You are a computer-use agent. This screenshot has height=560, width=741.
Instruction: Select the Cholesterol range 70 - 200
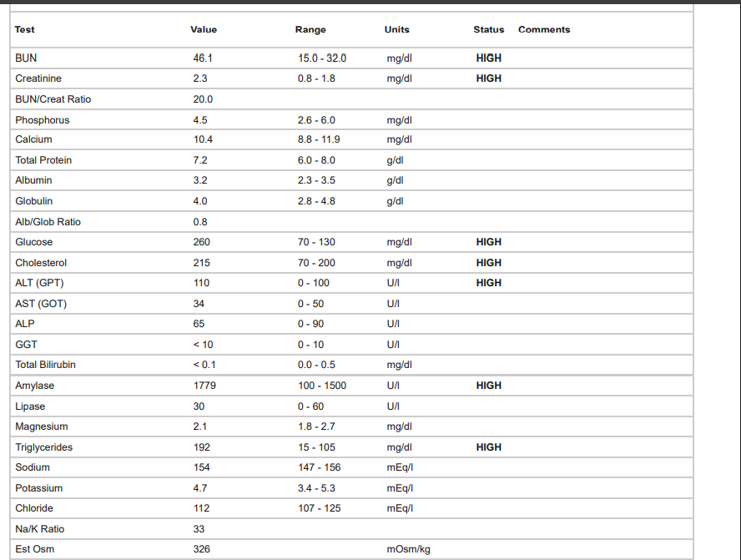tap(316, 263)
